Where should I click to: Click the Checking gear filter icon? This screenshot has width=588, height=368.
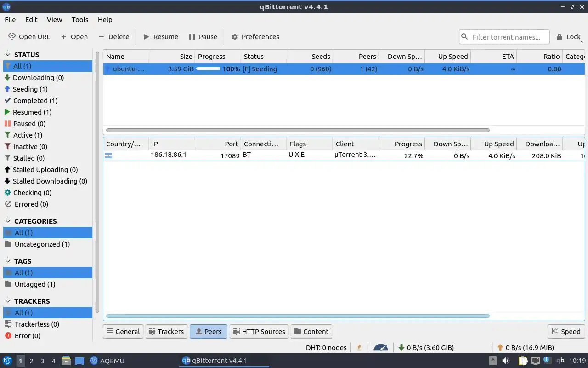click(x=7, y=193)
